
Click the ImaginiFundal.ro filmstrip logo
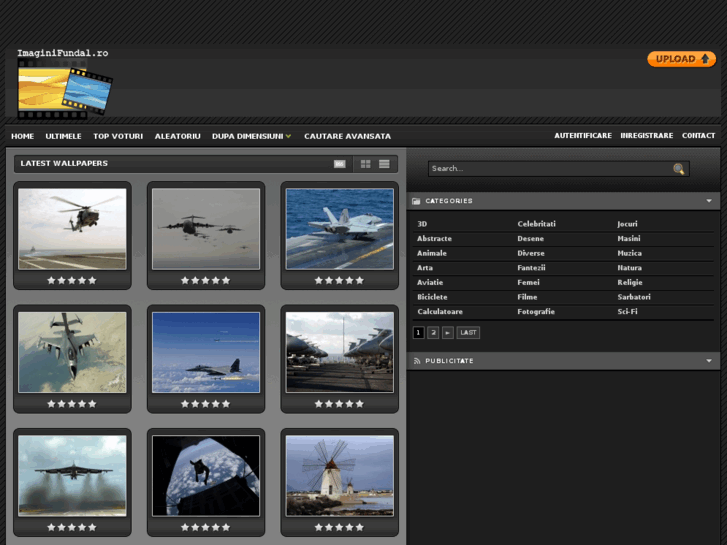point(64,88)
